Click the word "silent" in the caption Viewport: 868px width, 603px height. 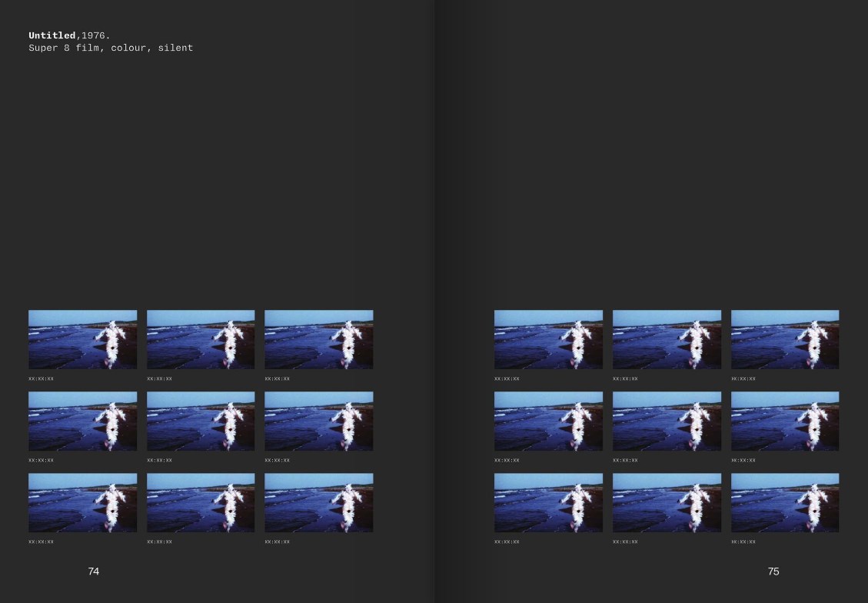click(175, 48)
